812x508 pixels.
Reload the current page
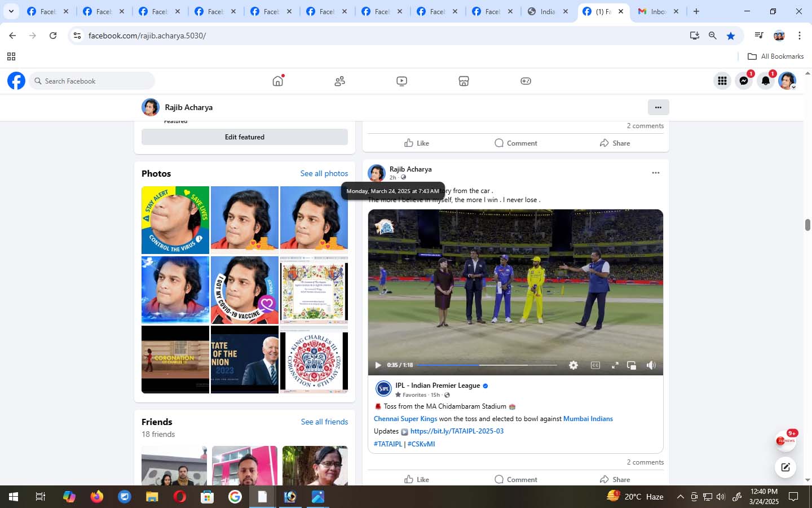click(53, 36)
